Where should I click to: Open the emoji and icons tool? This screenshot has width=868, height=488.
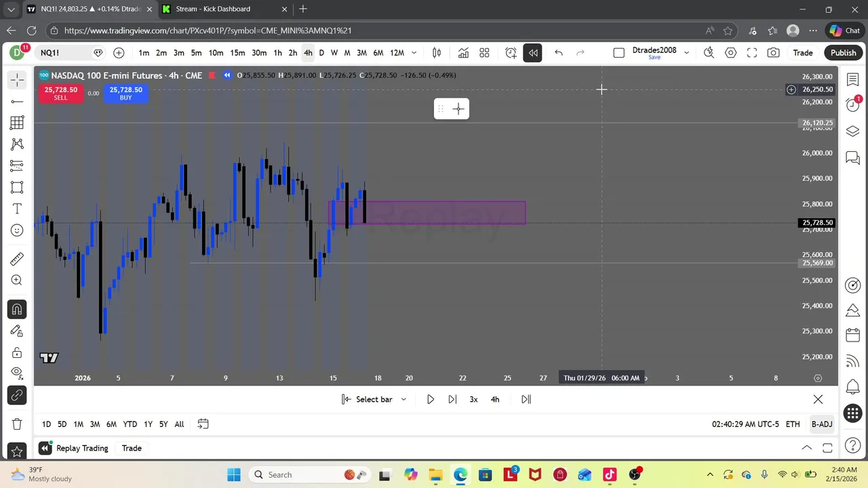17,230
